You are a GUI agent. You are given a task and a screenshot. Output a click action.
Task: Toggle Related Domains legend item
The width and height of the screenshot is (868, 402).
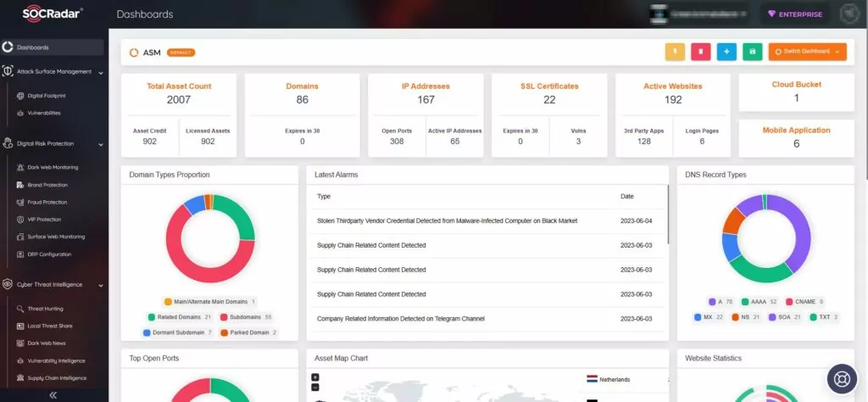pyautogui.click(x=180, y=317)
